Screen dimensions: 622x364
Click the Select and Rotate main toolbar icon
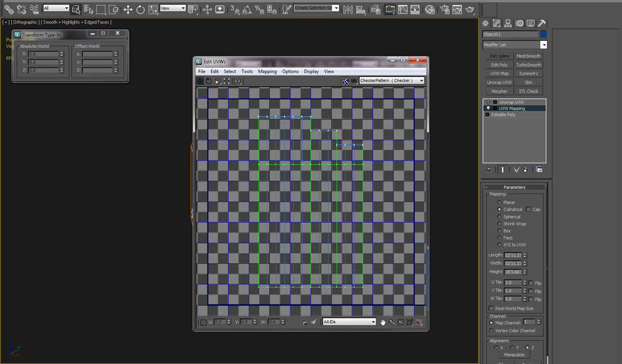click(x=140, y=10)
